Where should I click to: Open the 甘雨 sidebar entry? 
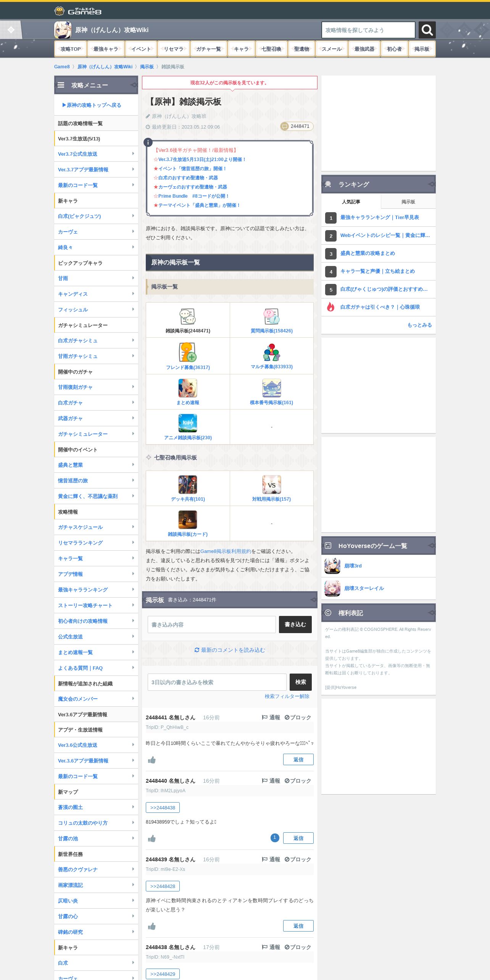coord(96,278)
